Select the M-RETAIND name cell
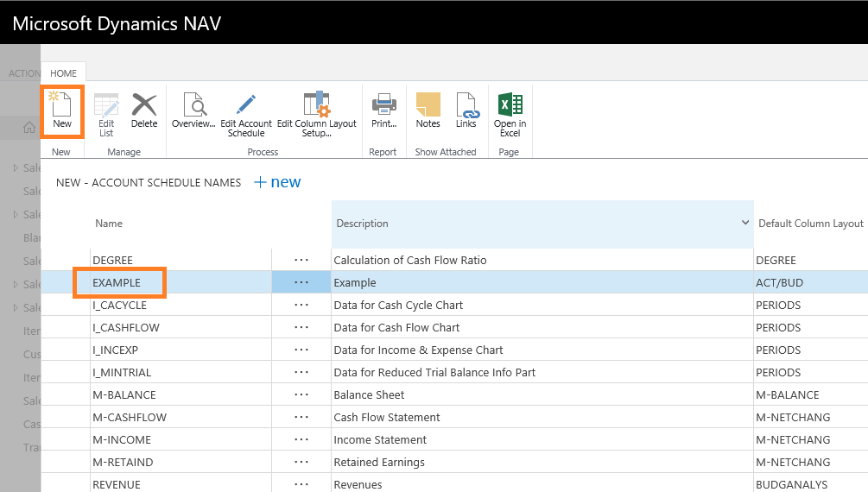Viewport: 868px width, 492px height. pyautogui.click(x=181, y=462)
